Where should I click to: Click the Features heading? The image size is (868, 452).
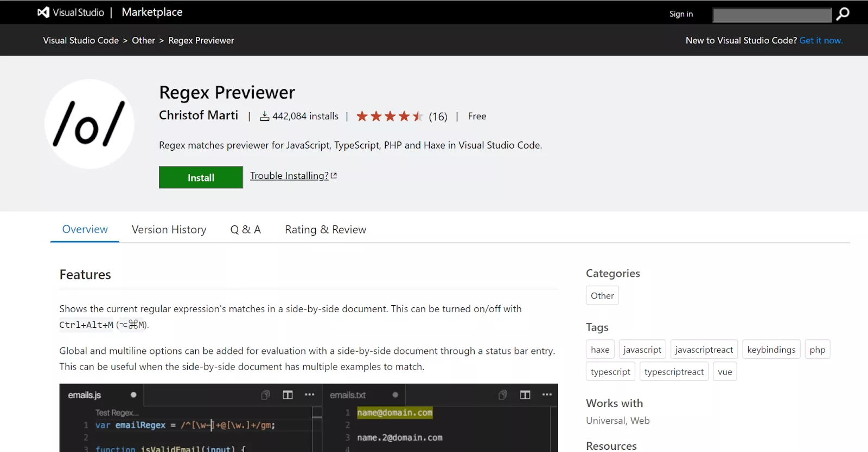tap(85, 275)
